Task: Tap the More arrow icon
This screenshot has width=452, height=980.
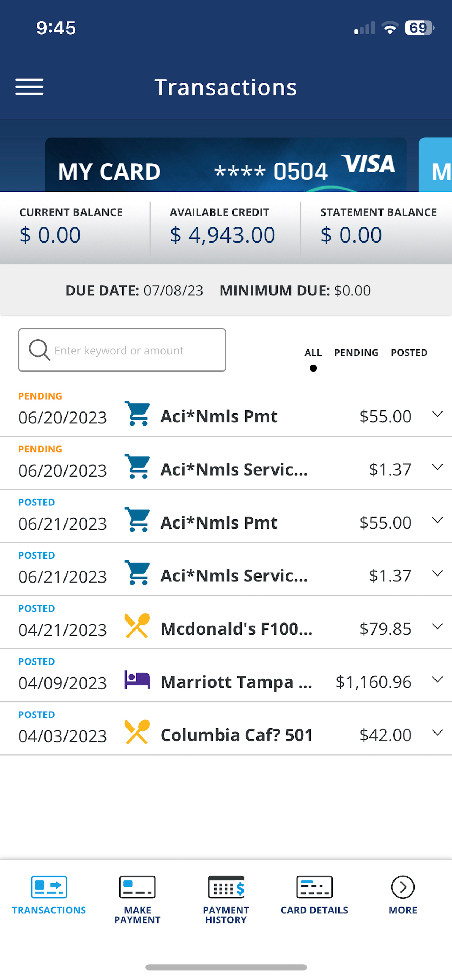Action: pyautogui.click(x=403, y=887)
